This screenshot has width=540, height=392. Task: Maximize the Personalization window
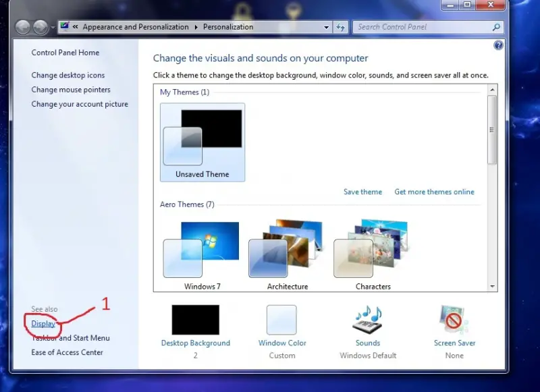click(x=467, y=5)
